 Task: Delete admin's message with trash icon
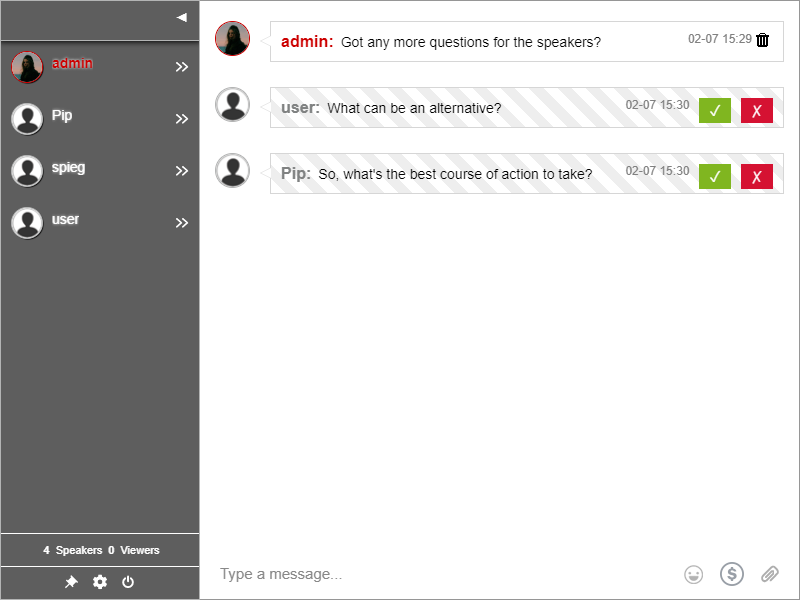(x=763, y=40)
